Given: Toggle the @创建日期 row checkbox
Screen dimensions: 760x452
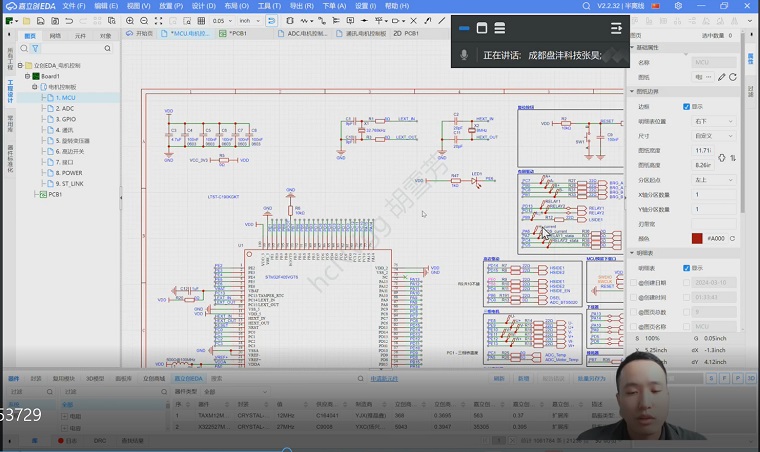Looking at the screenshot, I should [633, 282].
